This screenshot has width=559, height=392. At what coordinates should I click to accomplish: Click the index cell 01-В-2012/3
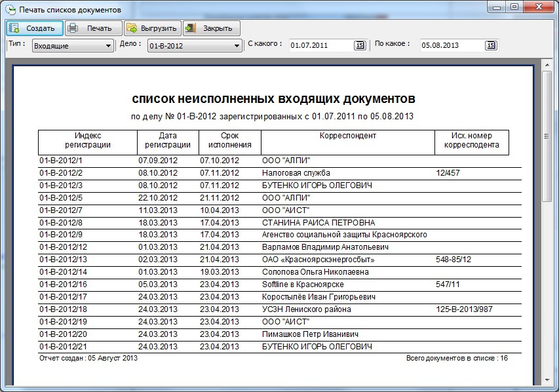tap(61, 186)
